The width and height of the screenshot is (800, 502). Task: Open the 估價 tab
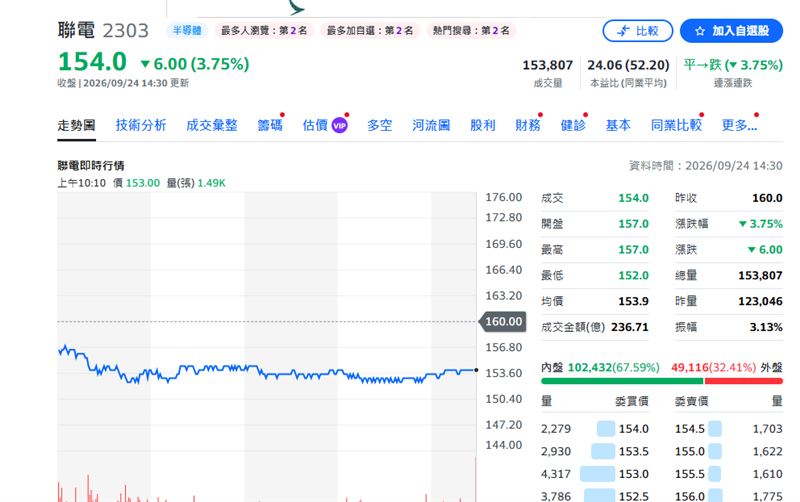tap(315, 126)
